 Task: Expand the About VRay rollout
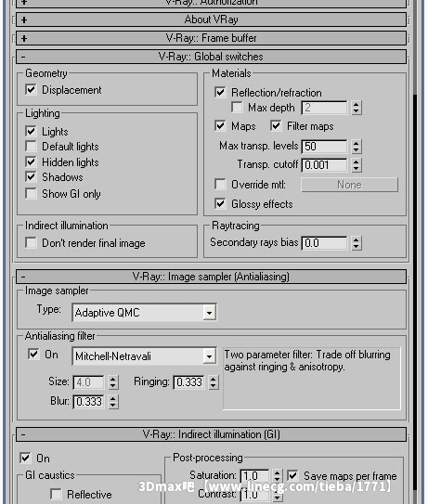pyautogui.click(x=211, y=19)
